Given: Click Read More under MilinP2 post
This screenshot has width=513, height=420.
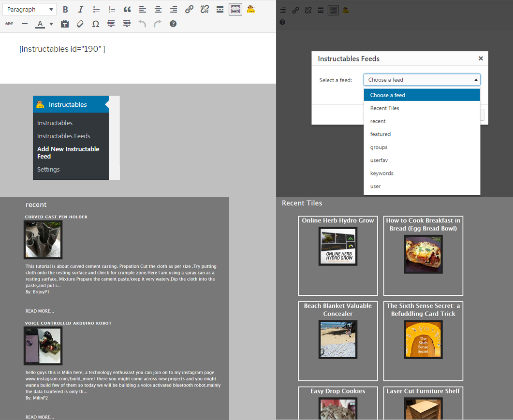Looking at the screenshot, I should point(40,417).
